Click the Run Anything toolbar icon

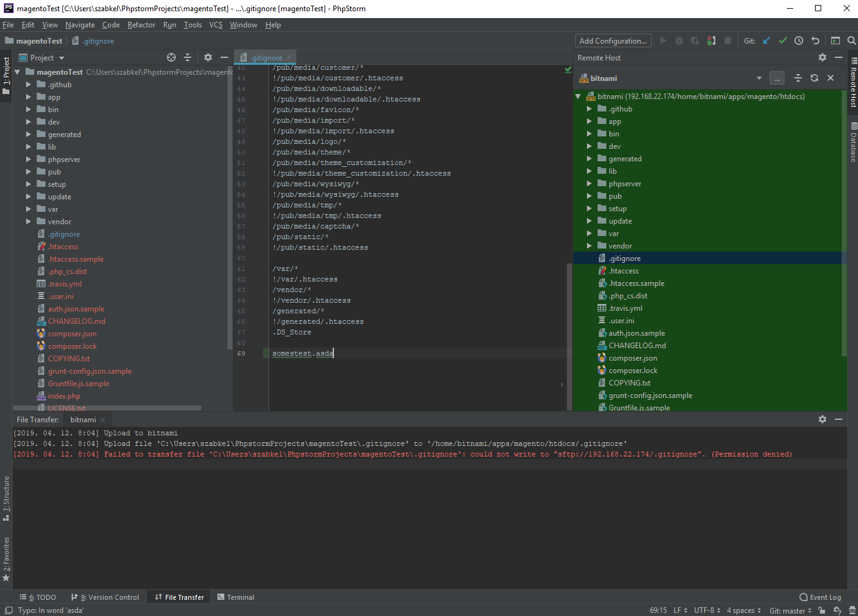point(836,40)
